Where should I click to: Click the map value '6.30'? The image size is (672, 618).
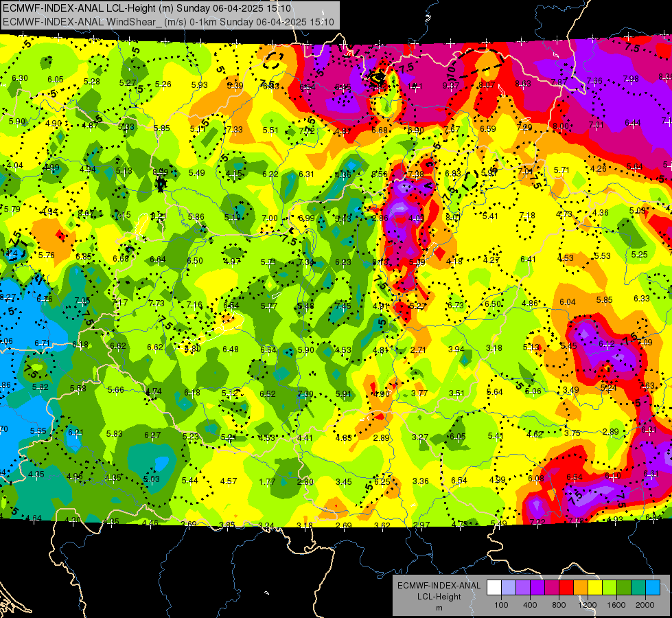click(20, 78)
